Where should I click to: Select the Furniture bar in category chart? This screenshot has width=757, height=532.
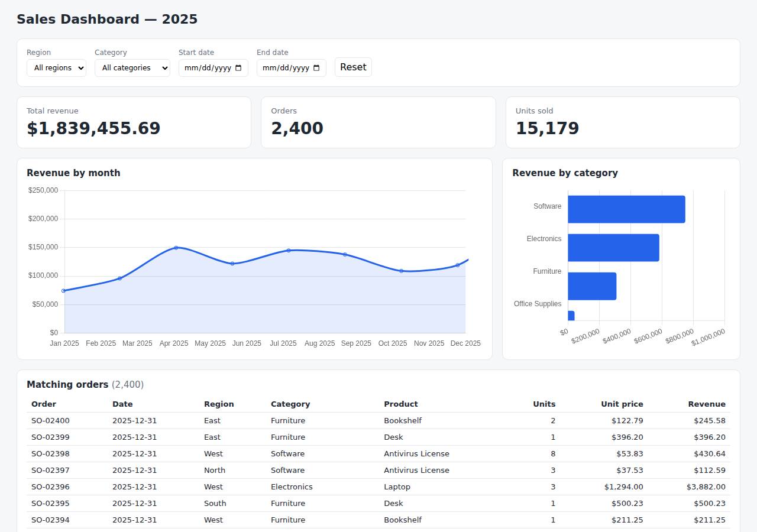592,286
